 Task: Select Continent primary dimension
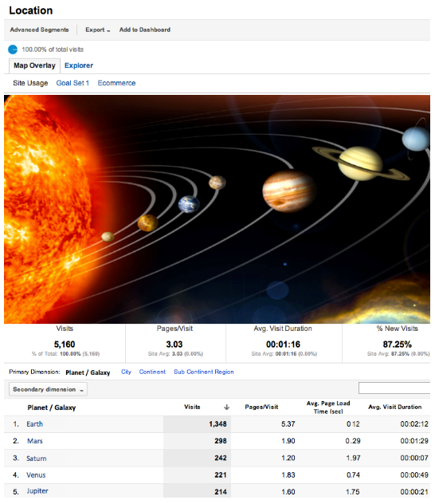coord(152,372)
